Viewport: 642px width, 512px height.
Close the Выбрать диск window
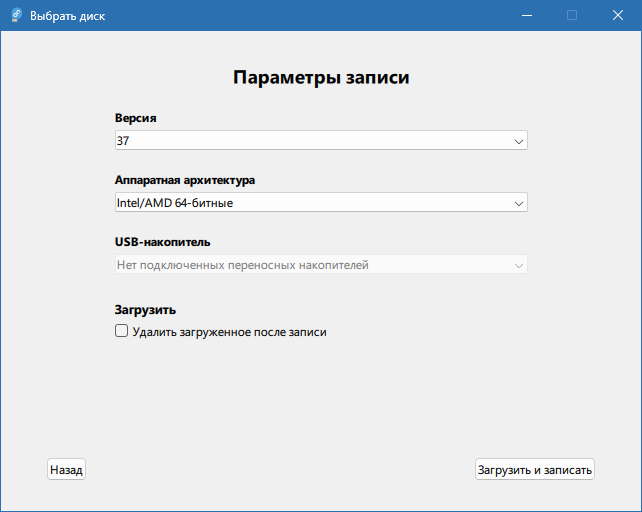[618, 16]
